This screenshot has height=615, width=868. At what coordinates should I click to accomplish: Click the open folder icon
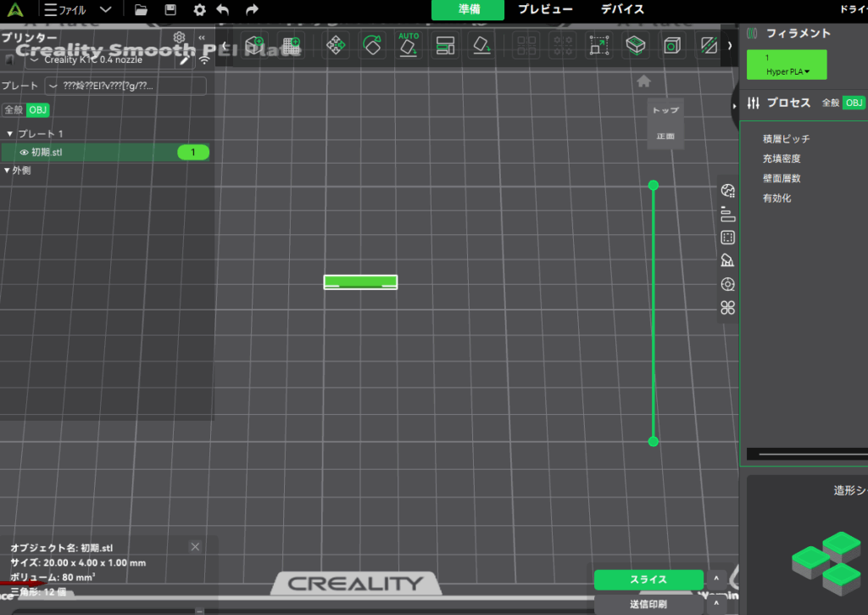tap(142, 9)
